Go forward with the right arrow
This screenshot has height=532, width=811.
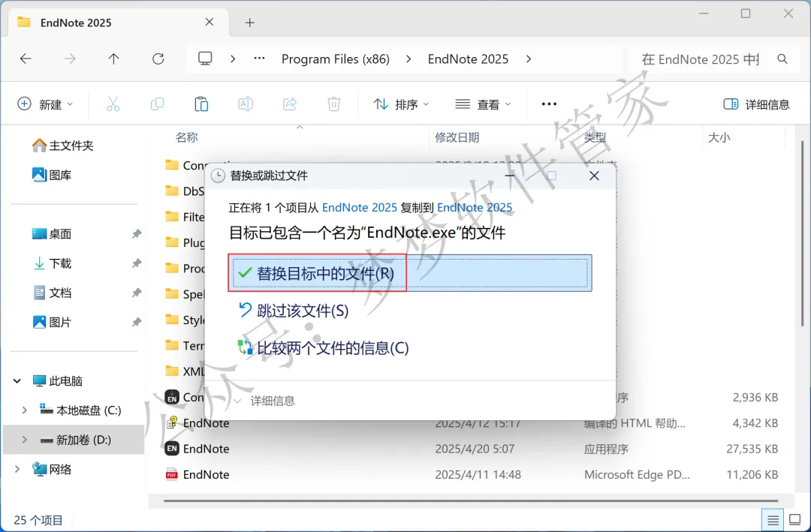(70, 59)
